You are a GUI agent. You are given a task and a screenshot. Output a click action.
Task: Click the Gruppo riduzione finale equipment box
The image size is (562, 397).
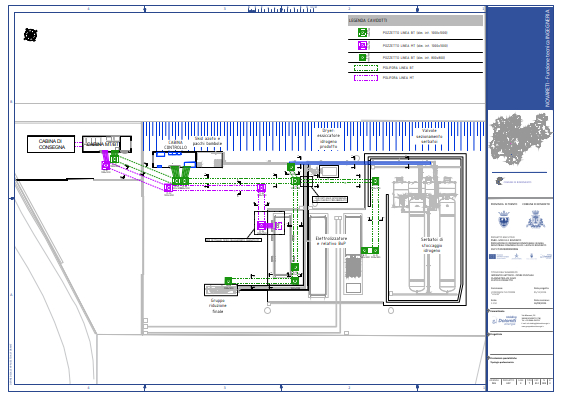(221, 290)
